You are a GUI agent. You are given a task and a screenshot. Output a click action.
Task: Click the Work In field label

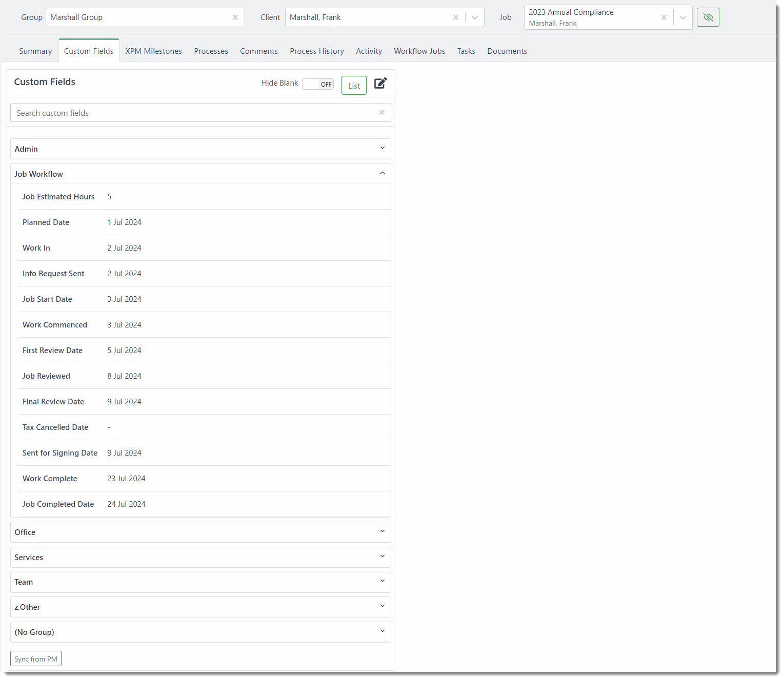(x=36, y=248)
